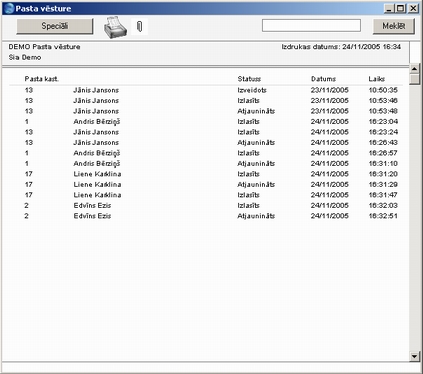Close the Pasta vēsture window
The height and width of the screenshot is (374, 423).
click(x=413, y=8)
